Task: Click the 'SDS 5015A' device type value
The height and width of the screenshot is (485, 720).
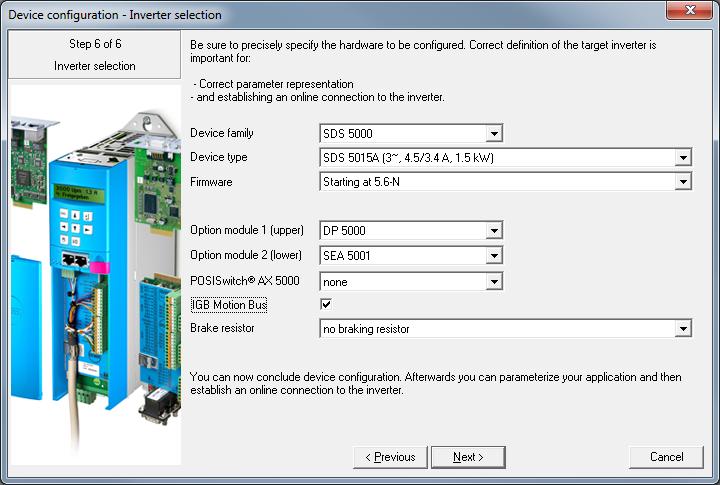Action: (x=408, y=158)
